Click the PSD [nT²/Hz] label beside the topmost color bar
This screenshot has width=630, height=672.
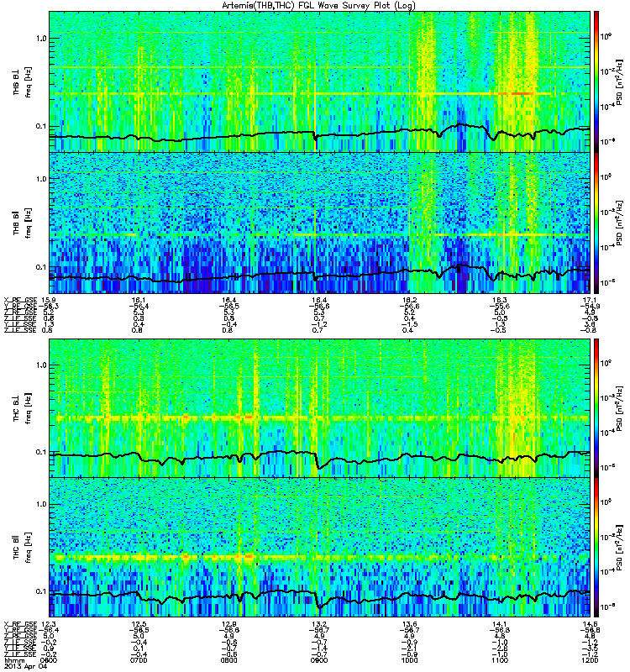click(x=619, y=81)
